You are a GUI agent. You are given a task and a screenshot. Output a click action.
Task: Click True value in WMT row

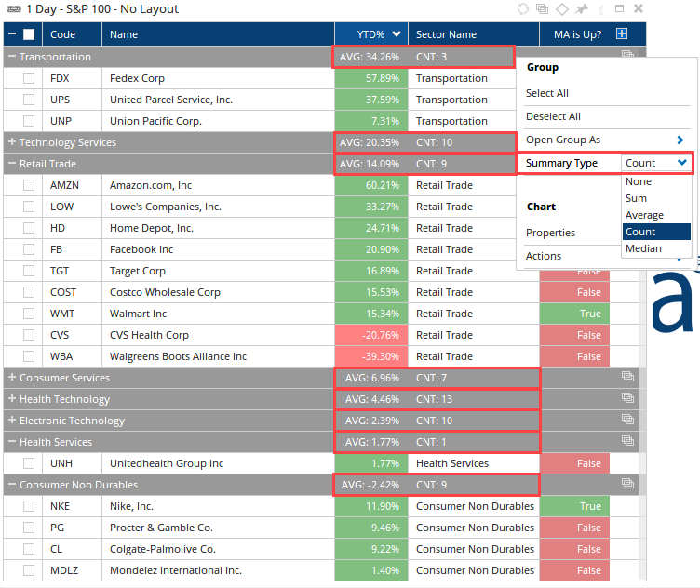(574, 314)
